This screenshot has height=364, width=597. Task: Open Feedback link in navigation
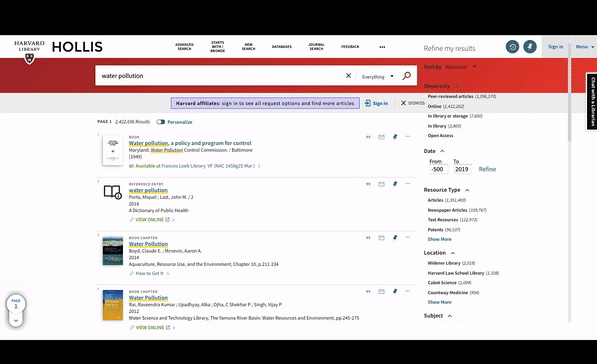(350, 47)
